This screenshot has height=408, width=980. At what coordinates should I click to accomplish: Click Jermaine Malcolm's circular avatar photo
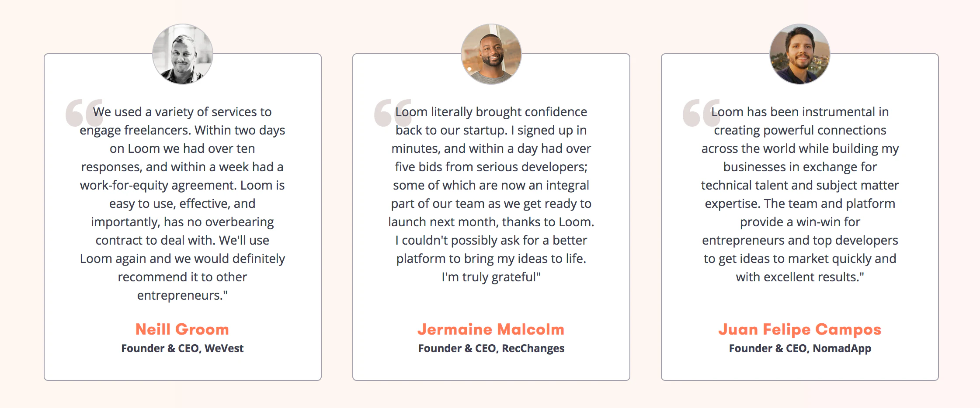[491, 54]
